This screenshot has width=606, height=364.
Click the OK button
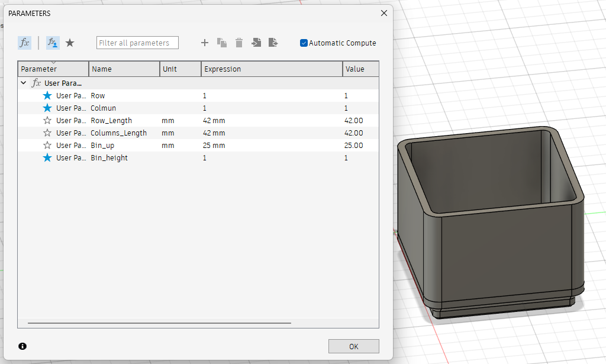[354, 346]
